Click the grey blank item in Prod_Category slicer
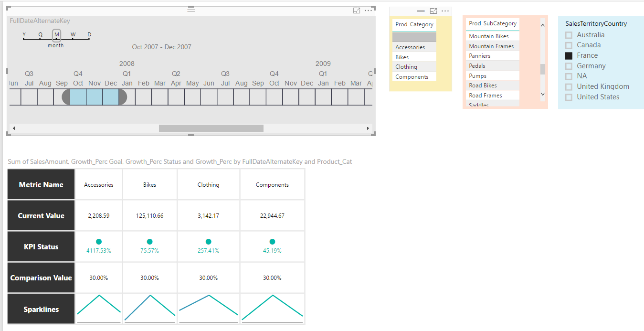 click(x=414, y=37)
